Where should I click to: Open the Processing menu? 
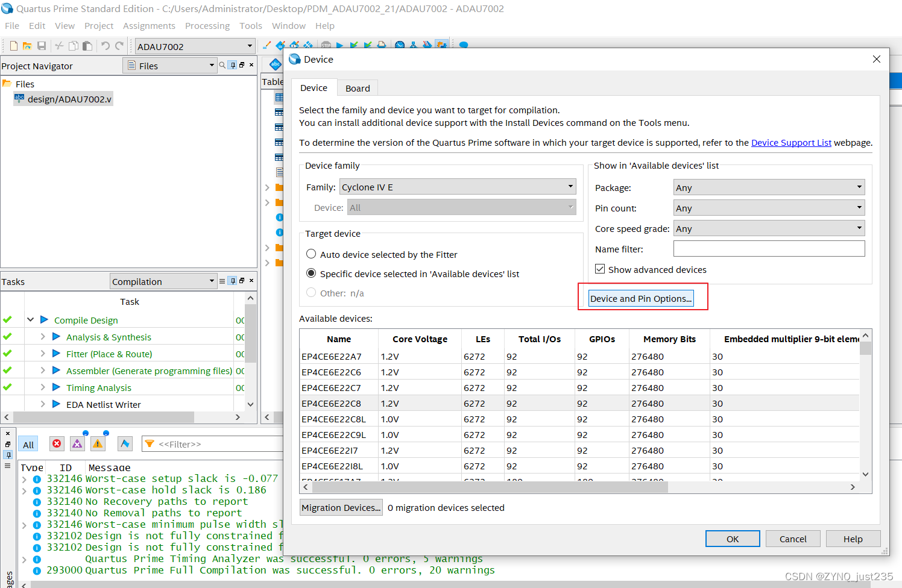click(x=207, y=26)
